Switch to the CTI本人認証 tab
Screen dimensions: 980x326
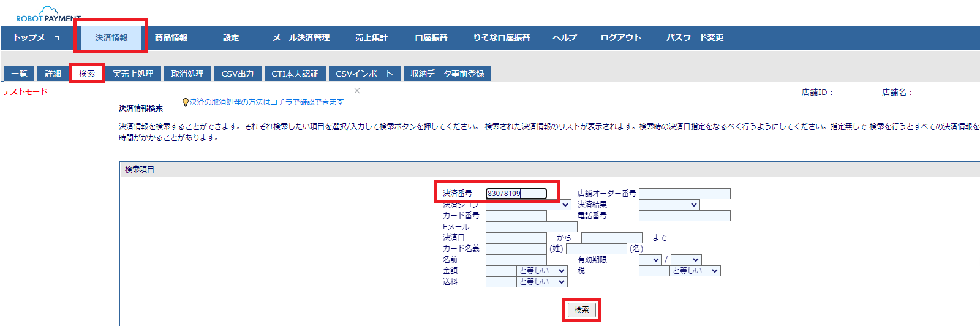(295, 74)
